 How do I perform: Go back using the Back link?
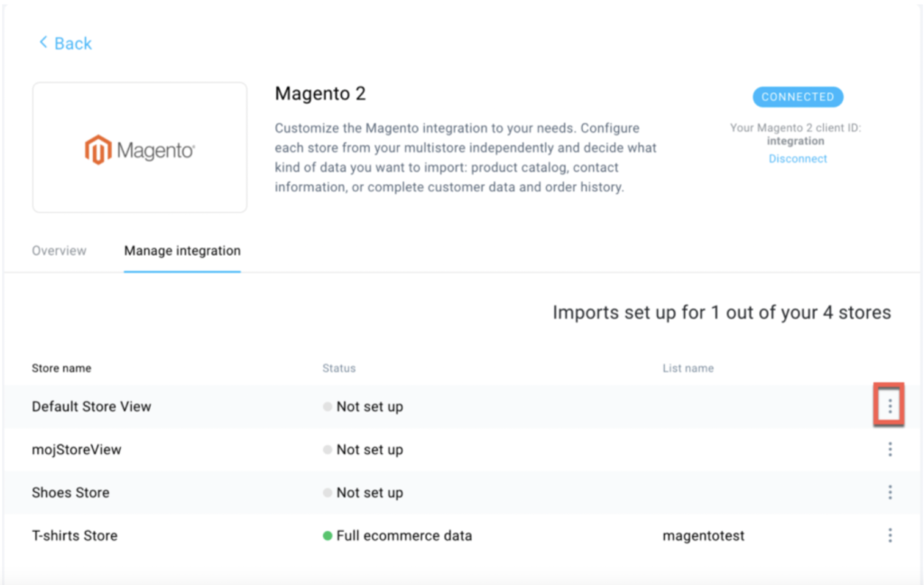(65, 43)
